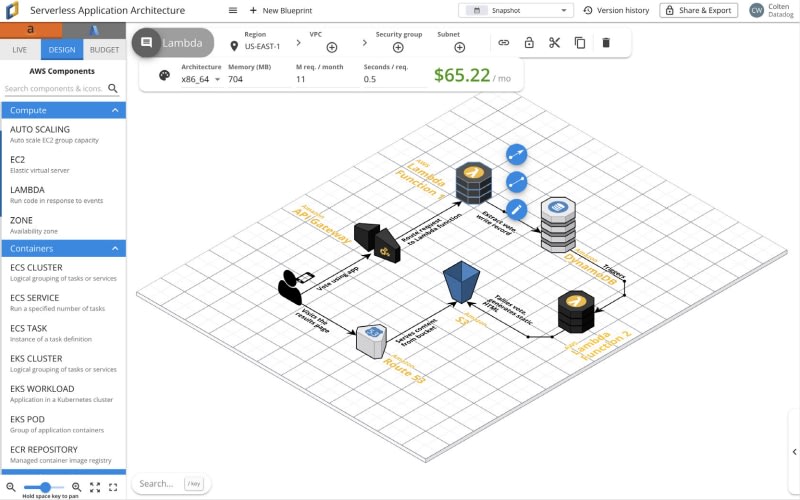Click the link chain icon
This screenshot has width=800, height=500.
coord(504,43)
